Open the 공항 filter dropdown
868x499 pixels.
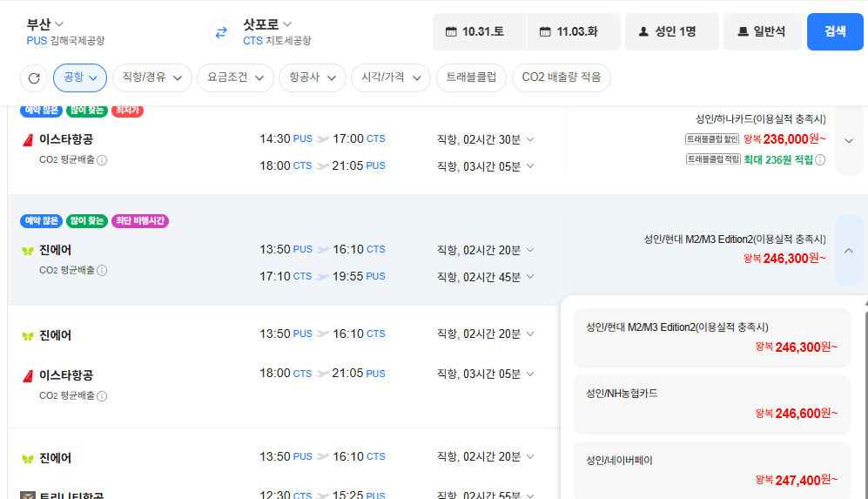point(80,78)
